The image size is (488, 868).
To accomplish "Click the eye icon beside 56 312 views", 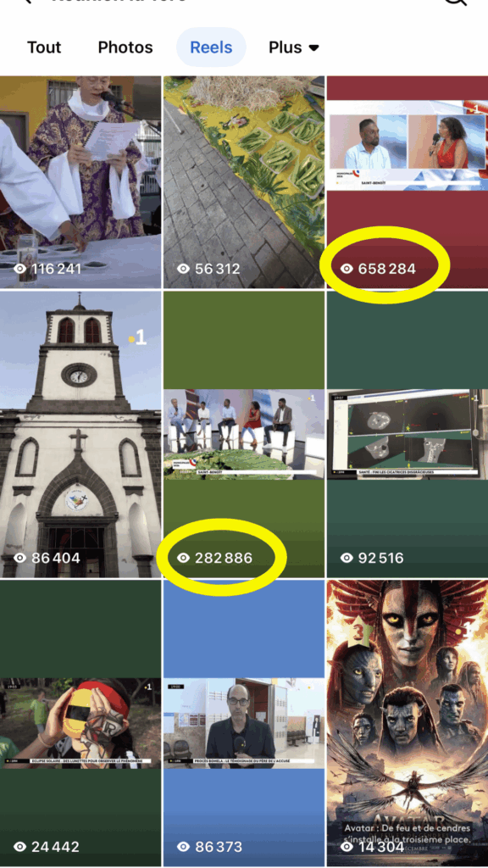I will point(184,269).
